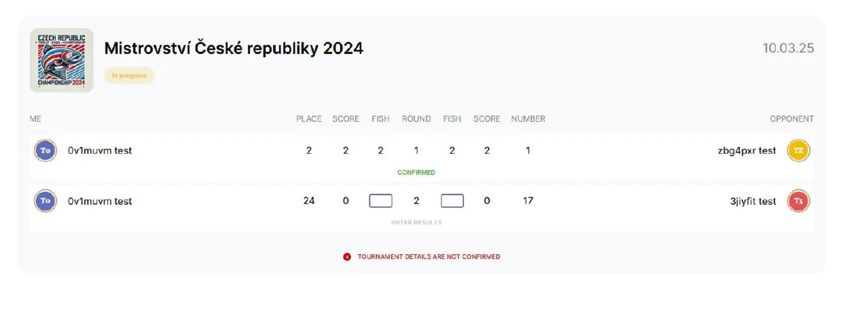Open the yellow TZ opponent avatar
This screenshot has height=328, width=868.
click(799, 150)
